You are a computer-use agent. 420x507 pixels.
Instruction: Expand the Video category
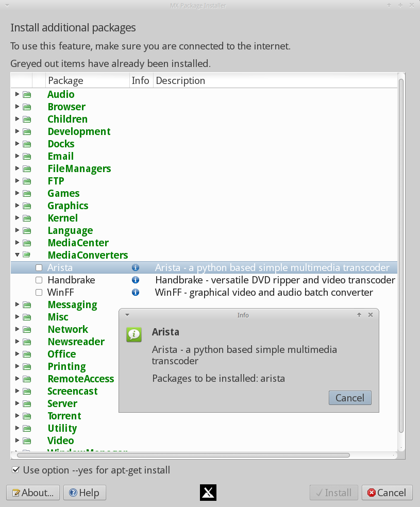pyautogui.click(x=17, y=441)
